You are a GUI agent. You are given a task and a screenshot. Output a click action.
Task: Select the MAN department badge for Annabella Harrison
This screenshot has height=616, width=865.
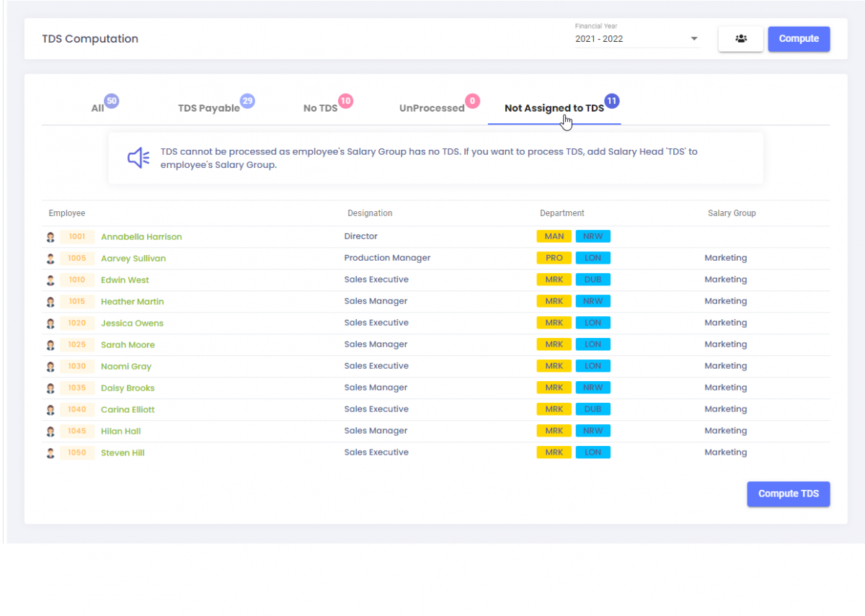click(x=554, y=236)
